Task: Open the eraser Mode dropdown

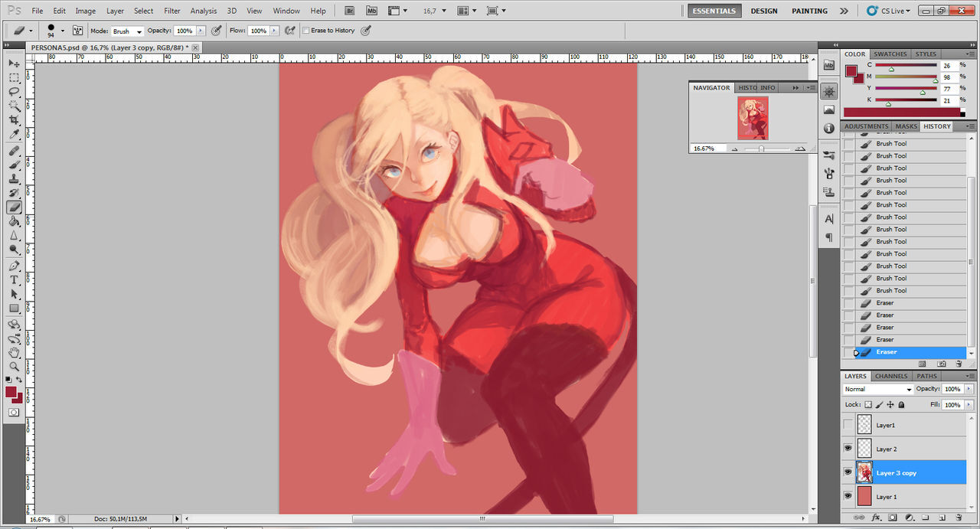Action: [x=127, y=31]
